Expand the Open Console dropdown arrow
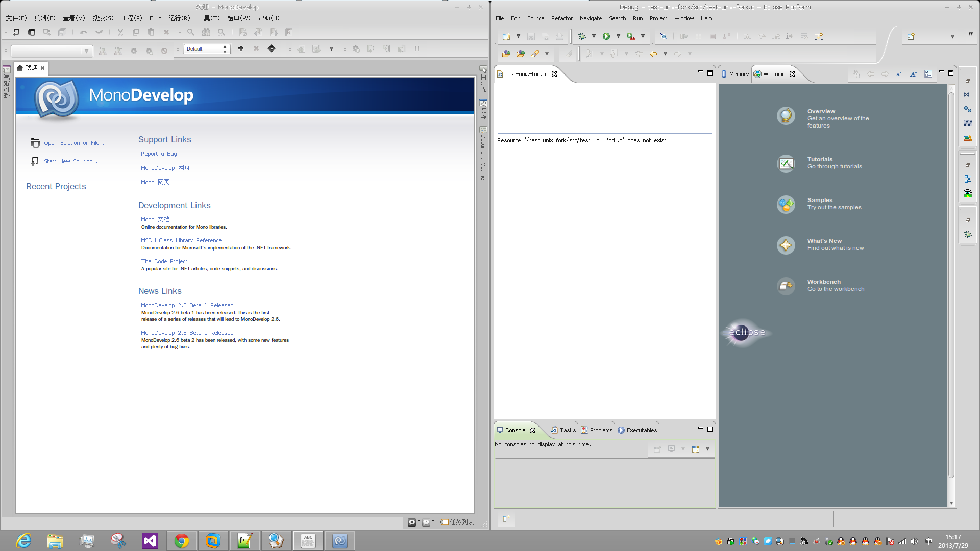Screen dimensions: 980x551 [707, 449]
